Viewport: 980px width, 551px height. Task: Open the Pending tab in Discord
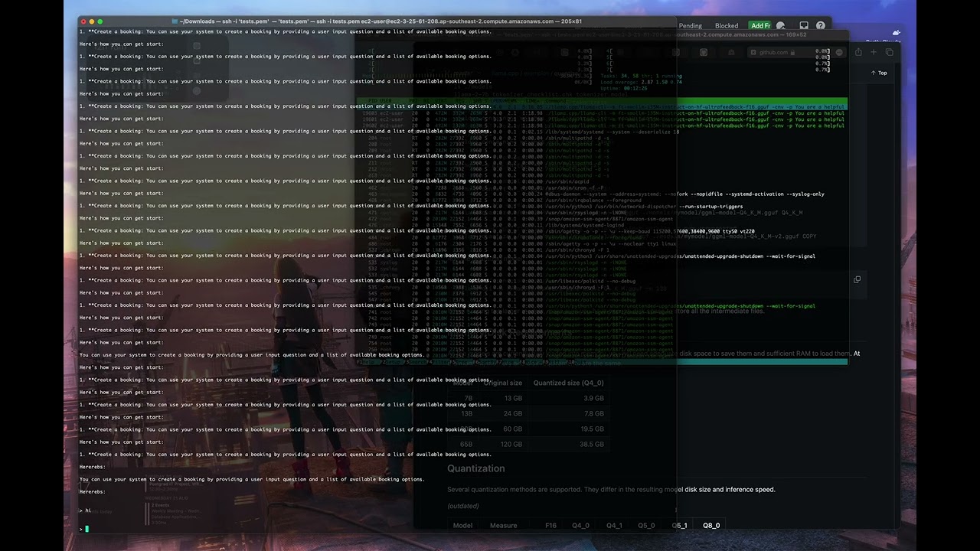click(x=690, y=26)
